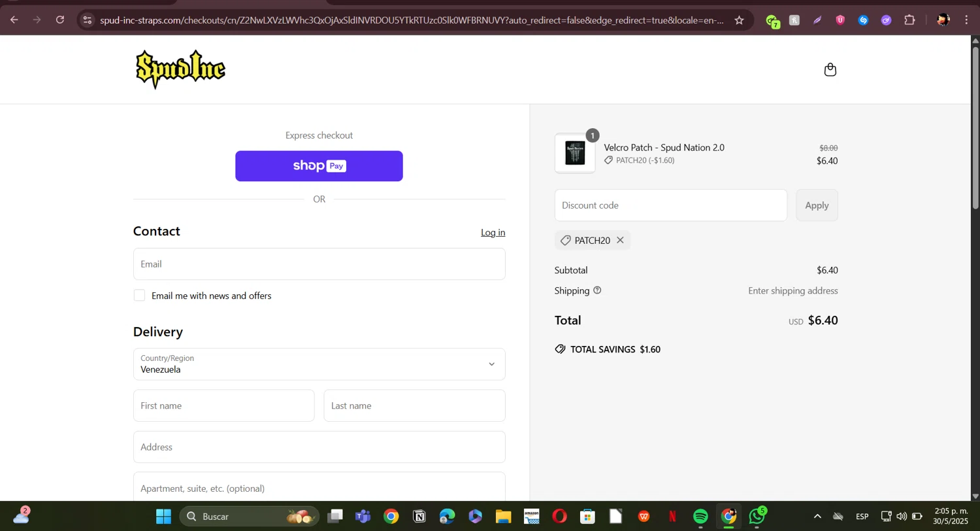Open File Explorer from the taskbar
Image resolution: width=980 pixels, height=531 pixels.
pos(503,517)
